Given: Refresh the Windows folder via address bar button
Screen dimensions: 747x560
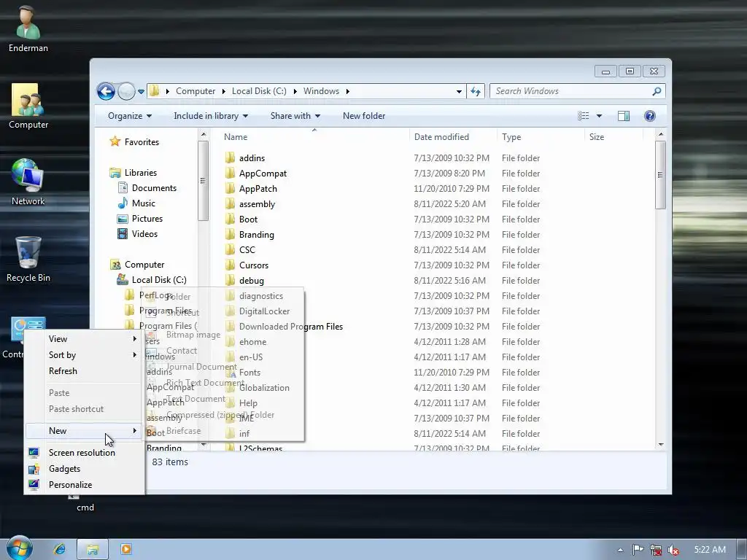Looking at the screenshot, I should 476,91.
